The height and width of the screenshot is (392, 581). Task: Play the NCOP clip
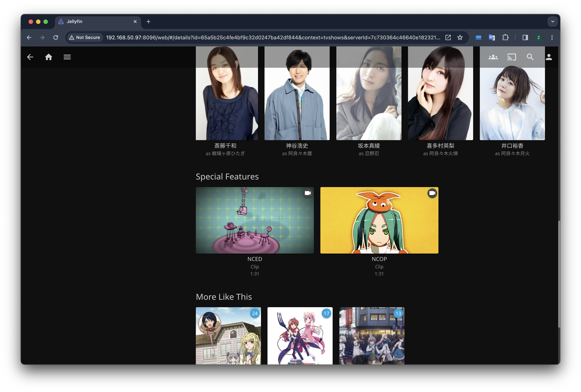[379, 220]
